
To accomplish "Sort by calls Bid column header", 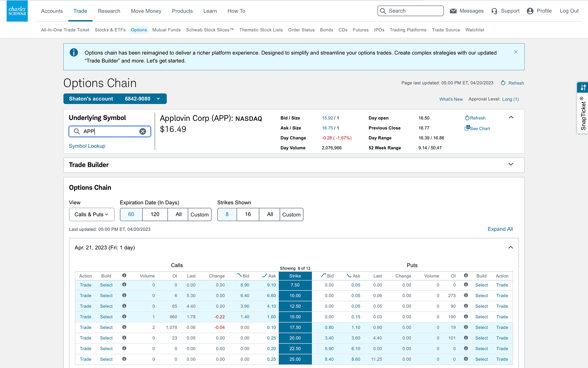I will (243, 276).
